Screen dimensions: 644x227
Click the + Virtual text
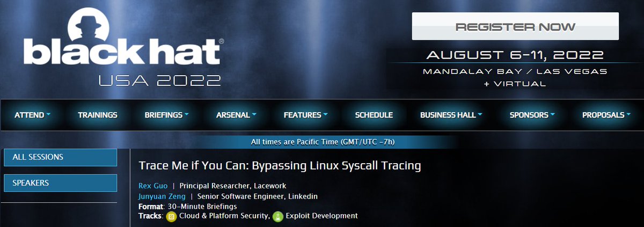(515, 84)
